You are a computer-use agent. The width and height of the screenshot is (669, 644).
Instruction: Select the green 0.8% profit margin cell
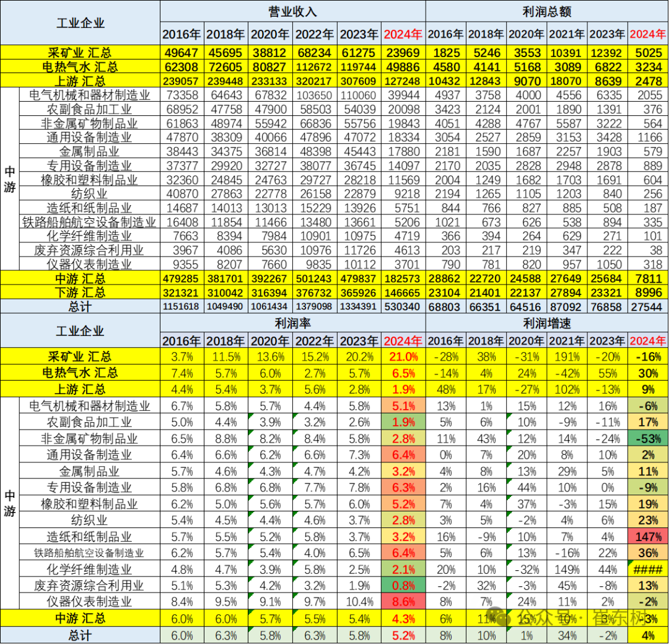(403, 584)
